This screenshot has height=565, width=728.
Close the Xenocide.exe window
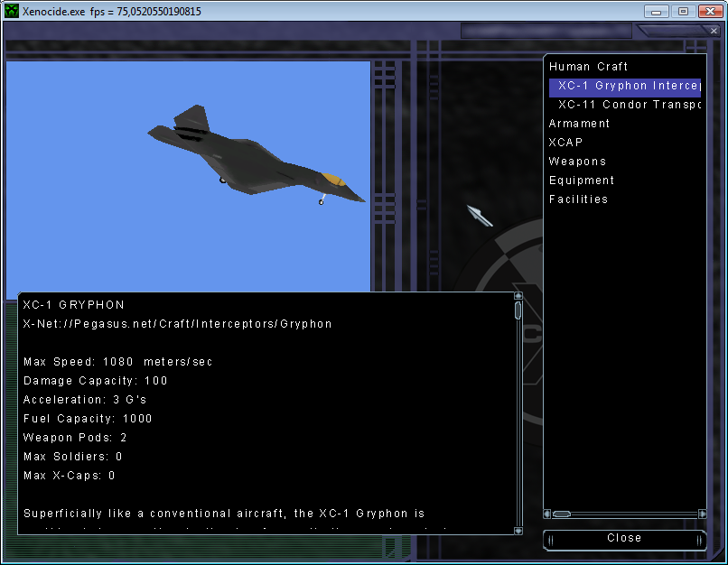(x=710, y=11)
